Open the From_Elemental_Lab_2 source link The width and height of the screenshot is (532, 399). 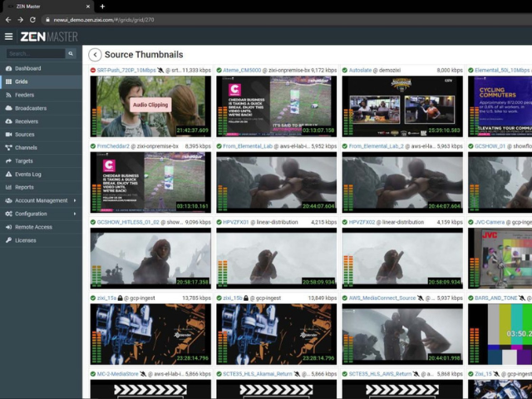coord(376,146)
